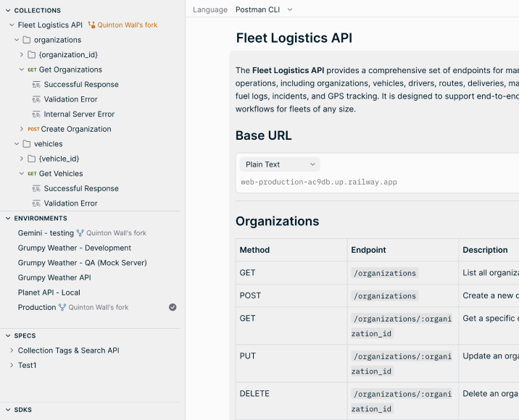Collapse the Get Vehicles request chevron
This screenshot has height=420, width=519.
(22, 174)
